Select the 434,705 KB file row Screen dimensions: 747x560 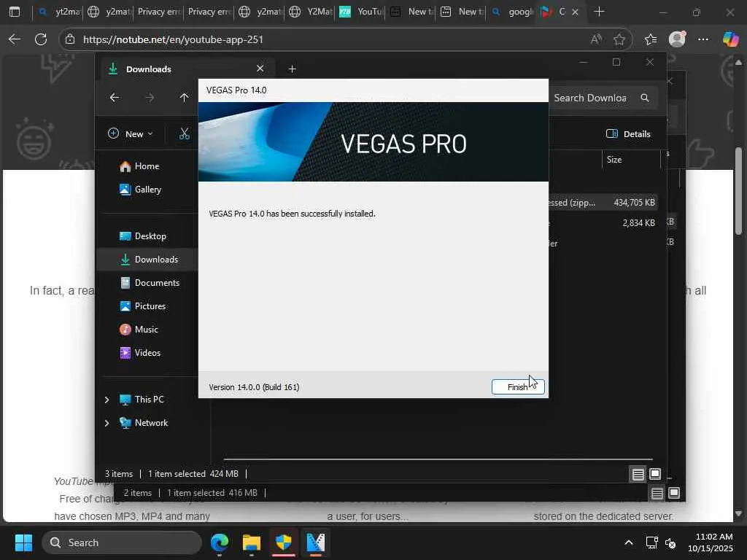(603, 203)
